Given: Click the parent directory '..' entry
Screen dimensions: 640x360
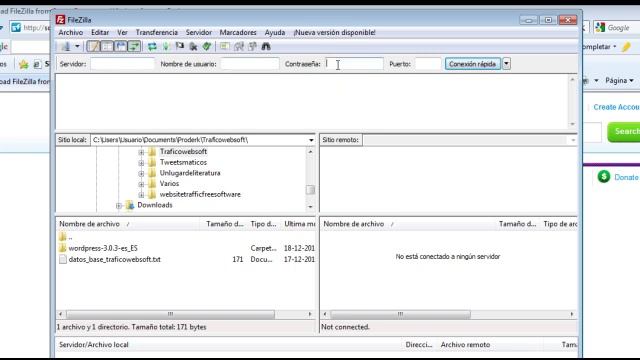Looking at the screenshot, I should pyautogui.click(x=70, y=237).
